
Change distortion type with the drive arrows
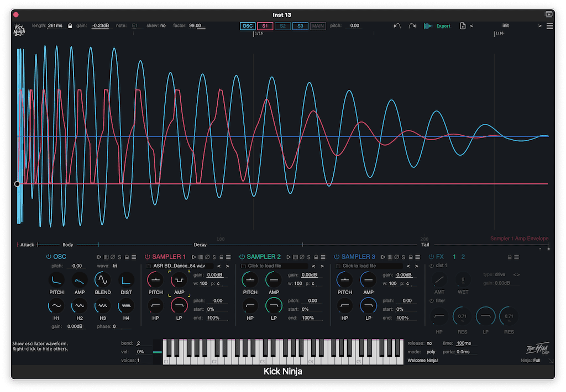coord(517,275)
